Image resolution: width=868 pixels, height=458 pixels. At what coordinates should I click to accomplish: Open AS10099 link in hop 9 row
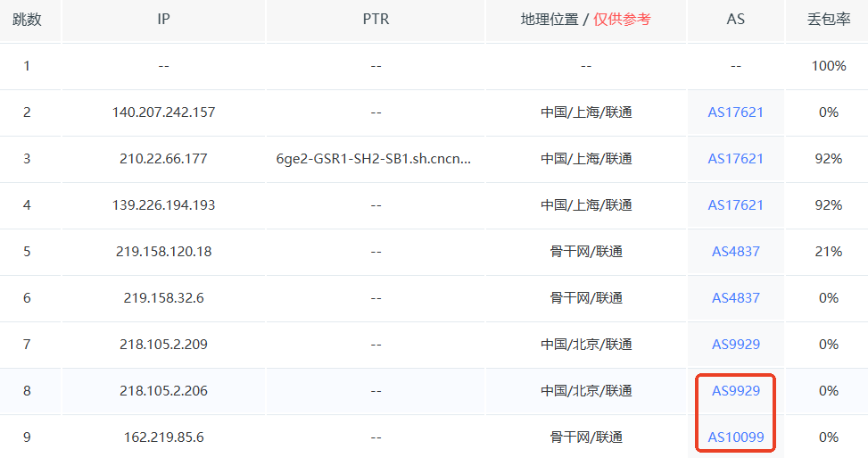point(735,437)
